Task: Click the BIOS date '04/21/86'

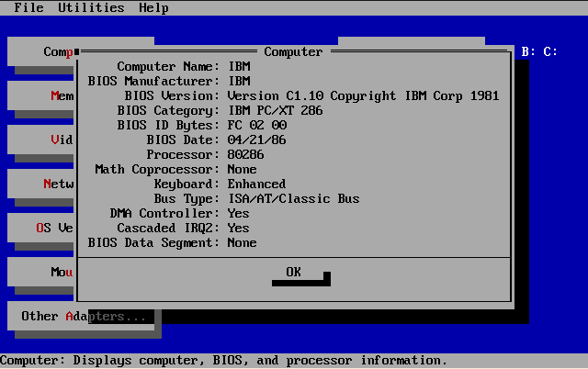Action: pyautogui.click(x=257, y=140)
